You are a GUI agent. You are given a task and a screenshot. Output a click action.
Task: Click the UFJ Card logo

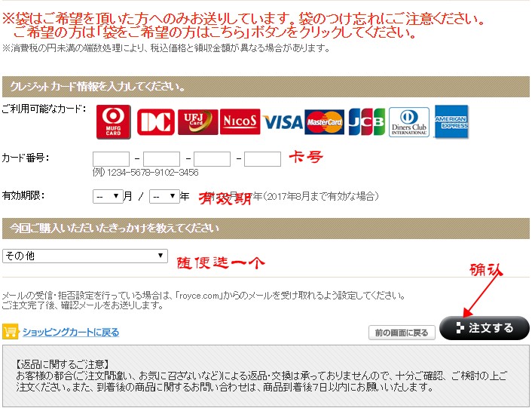[x=197, y=121]
